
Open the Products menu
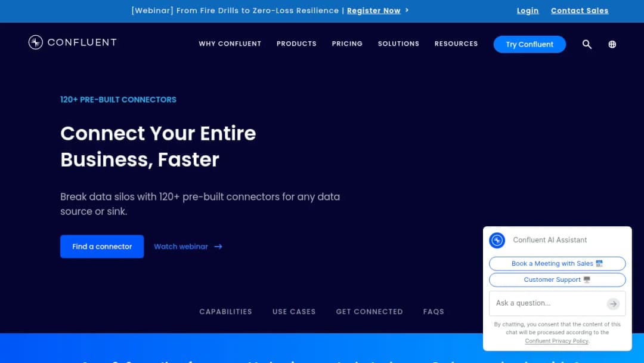tap(296, 44)
